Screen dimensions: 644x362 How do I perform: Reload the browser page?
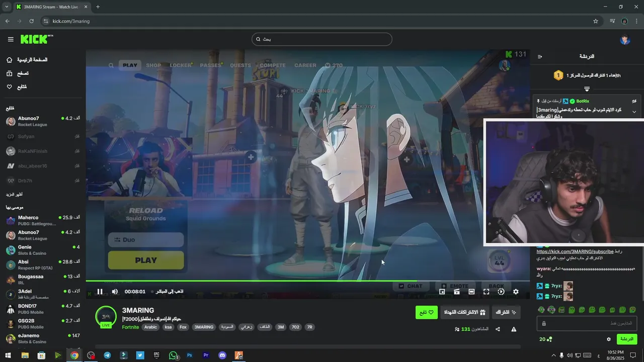click(31, 21)
